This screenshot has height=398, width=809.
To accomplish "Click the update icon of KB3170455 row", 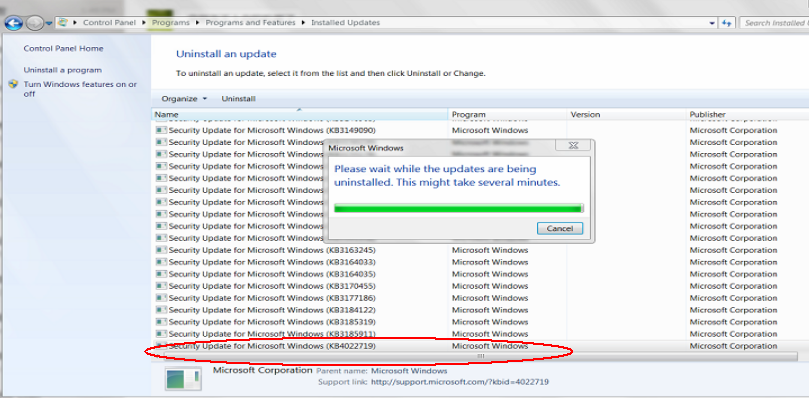I will coord(161,286).
